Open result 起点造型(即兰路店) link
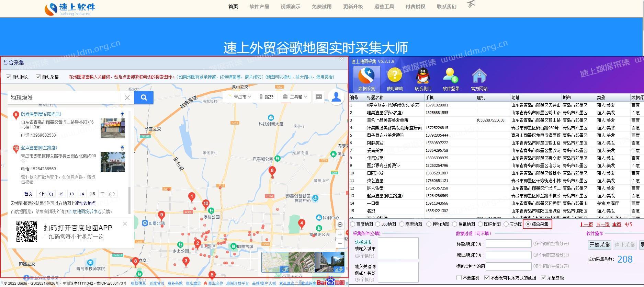644x287 pixels. [39, 148]
